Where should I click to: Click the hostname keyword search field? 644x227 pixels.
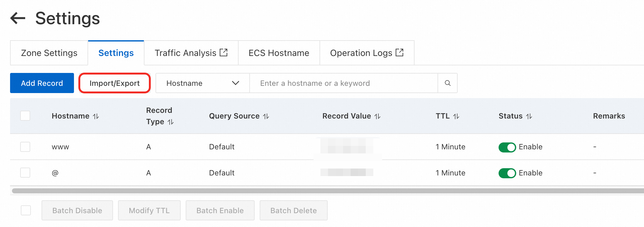click(x=343, y=83)
